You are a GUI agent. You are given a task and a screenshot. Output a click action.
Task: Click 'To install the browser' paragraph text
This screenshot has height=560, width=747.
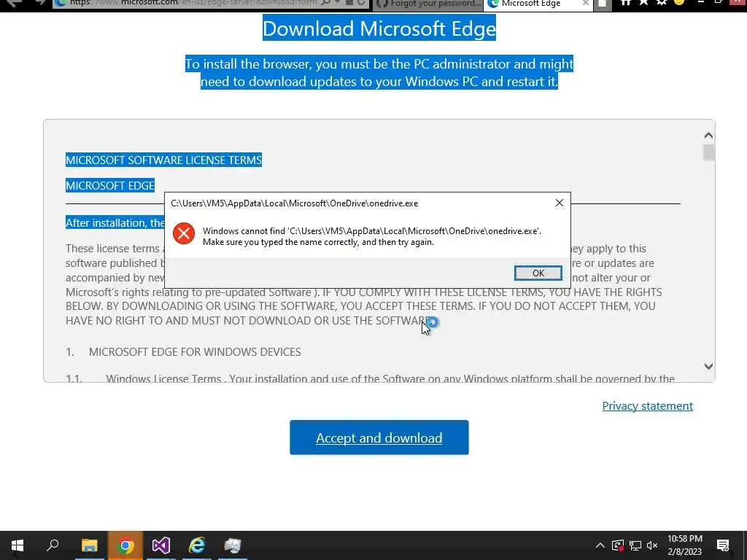tap(379, 72)
